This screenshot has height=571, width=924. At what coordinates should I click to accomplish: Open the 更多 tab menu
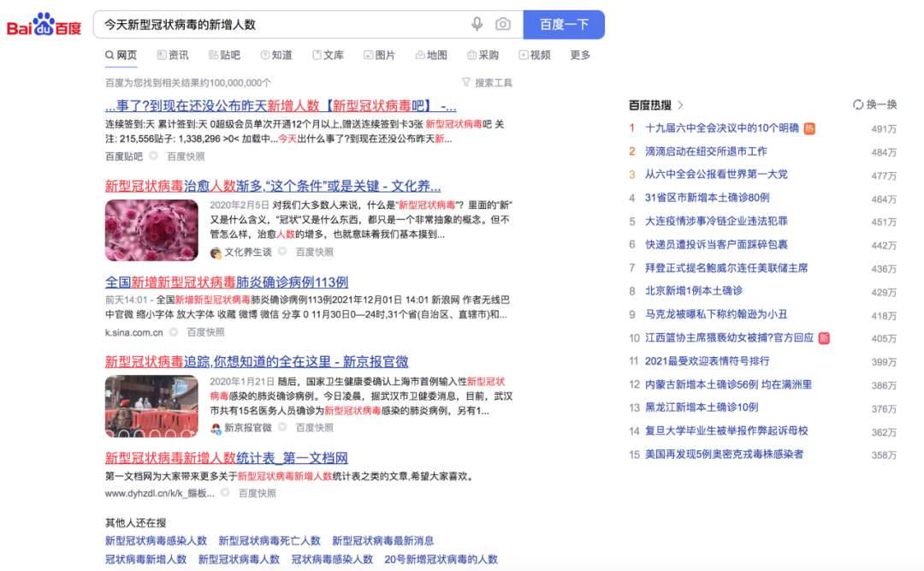click(580, 56)
